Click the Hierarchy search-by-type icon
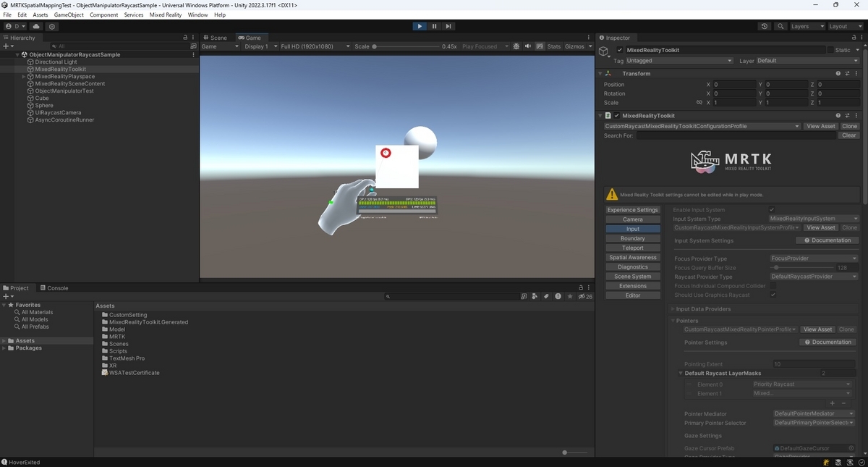This screenshot has height=467, width=868. [x=193, y=46]
